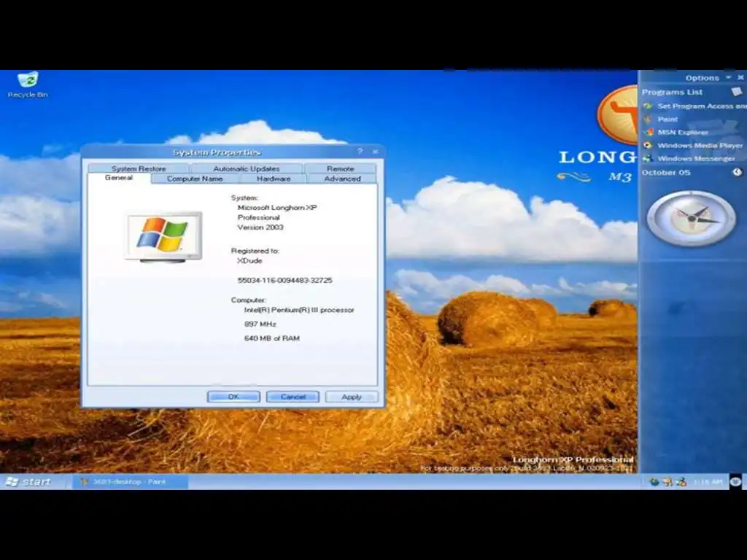The width and height of the screenshot is (747, 560).
Task: Switch to the Hardware tab
Action: coord(274,179)
